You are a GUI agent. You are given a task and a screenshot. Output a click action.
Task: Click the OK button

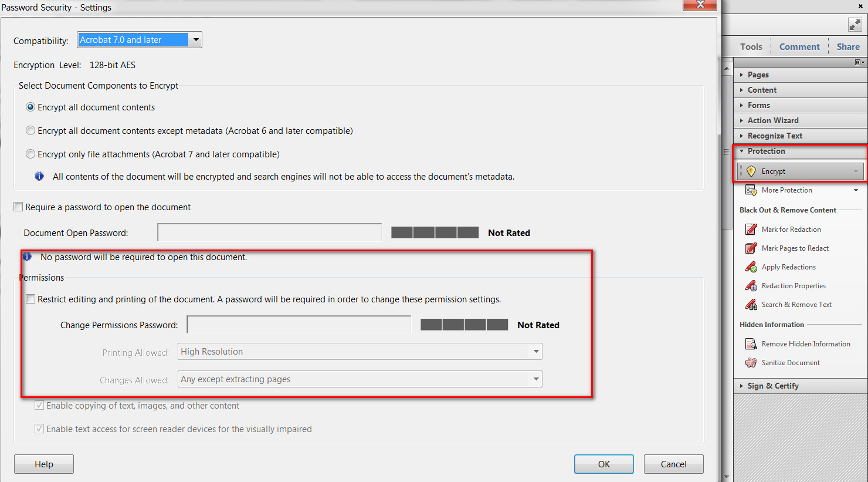[x=603, y=464]
